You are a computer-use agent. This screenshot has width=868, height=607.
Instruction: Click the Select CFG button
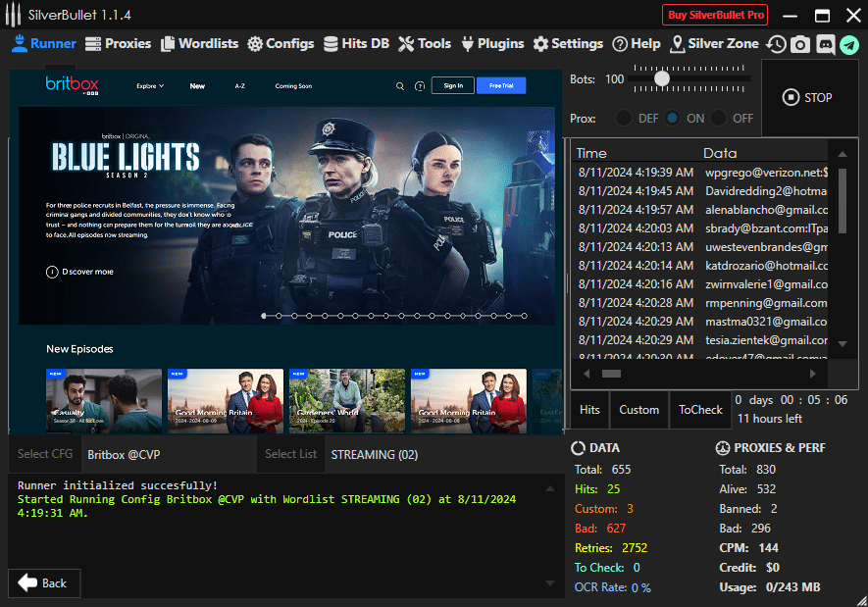coord(45,454)
